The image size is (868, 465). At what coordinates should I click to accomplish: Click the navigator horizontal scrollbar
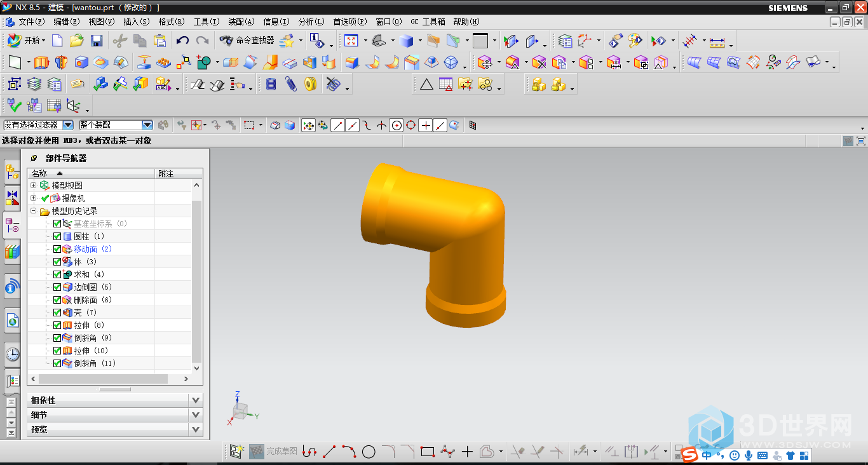(103, 379)
